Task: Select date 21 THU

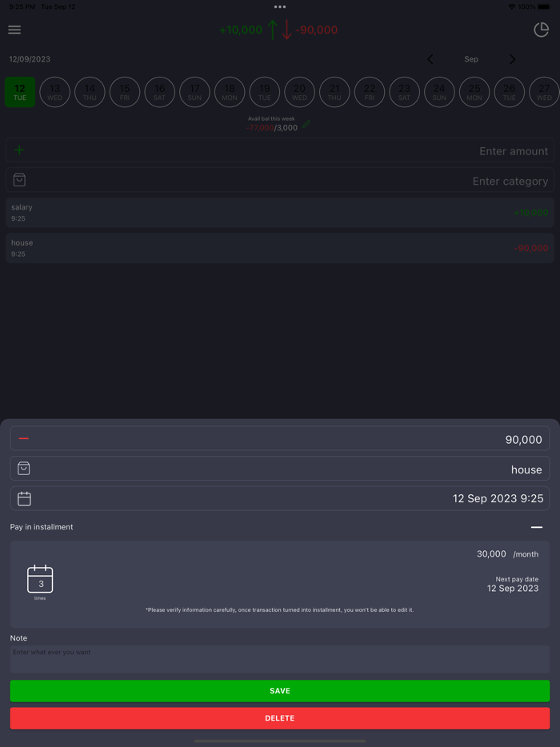Action: [x=334, y=92]
